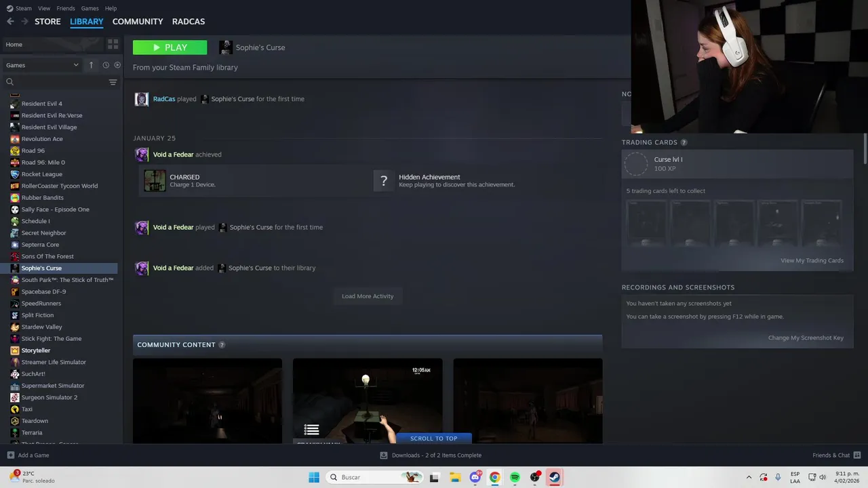Open Spotify from the taskbar
Image resolution: width=868 pixels, height=488 pixels.
point(515,477)
